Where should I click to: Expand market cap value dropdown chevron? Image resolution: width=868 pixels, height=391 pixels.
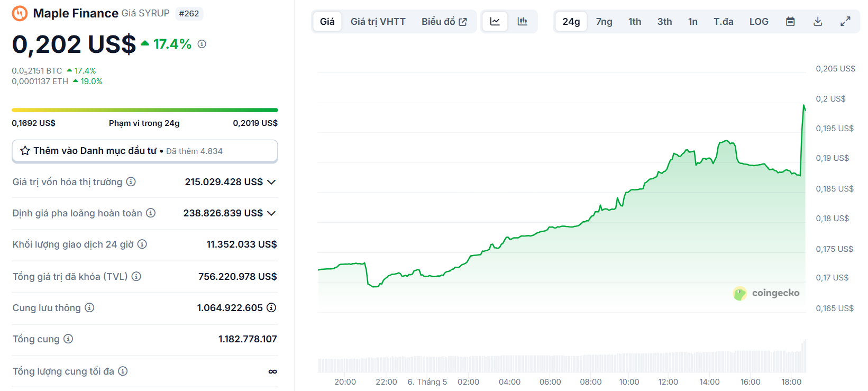tap(271, 182)
